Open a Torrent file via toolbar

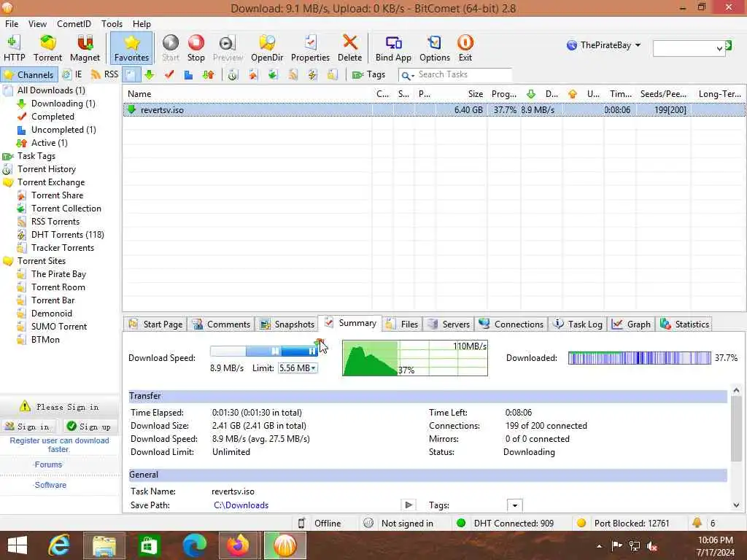(x=47, y=48)
